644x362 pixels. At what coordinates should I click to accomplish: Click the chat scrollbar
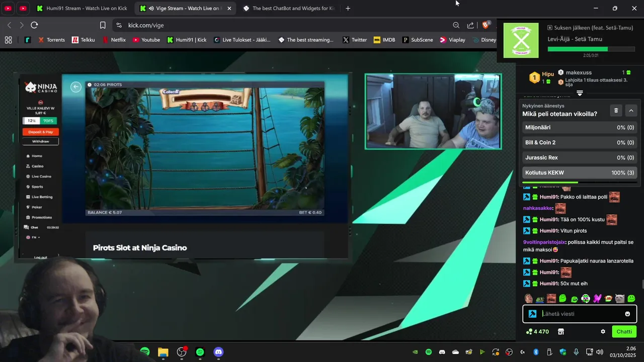click(642, 285)
